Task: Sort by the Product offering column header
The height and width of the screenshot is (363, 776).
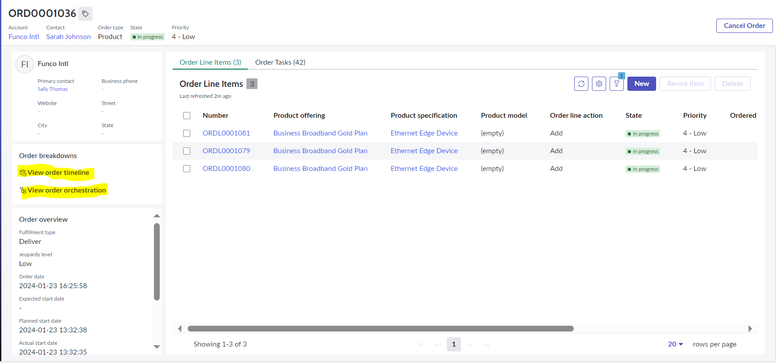Action: tap(299, 115)
